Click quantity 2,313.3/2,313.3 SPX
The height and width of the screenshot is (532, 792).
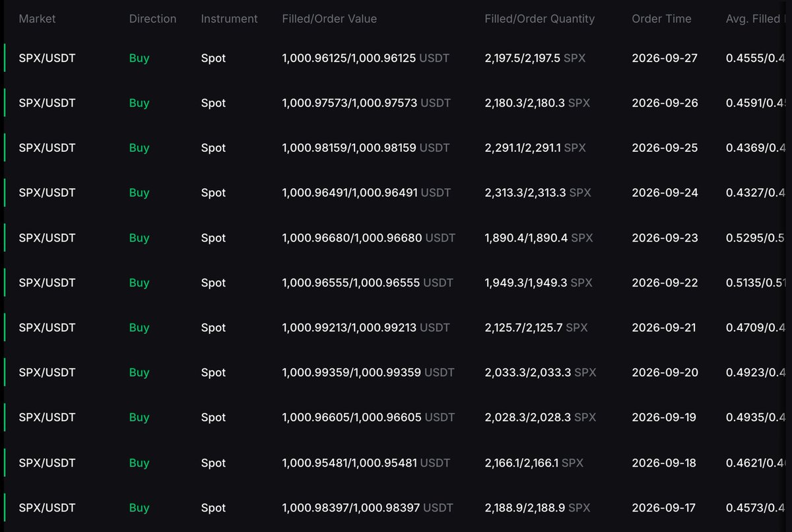pos(538,193)
